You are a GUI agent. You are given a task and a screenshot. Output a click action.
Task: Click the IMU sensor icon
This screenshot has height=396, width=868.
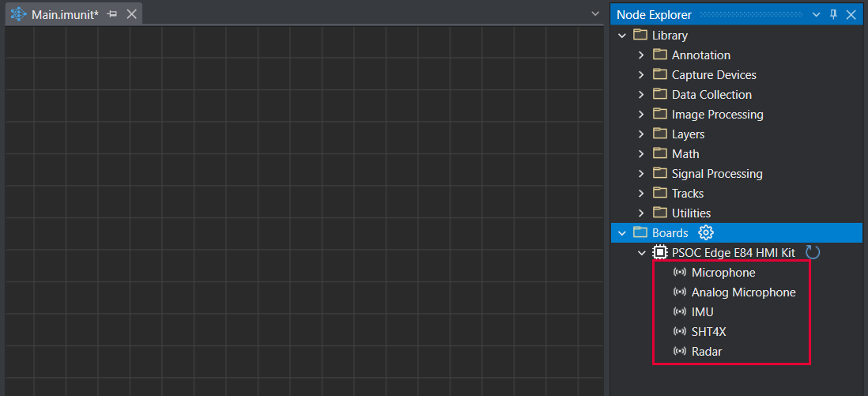pos(679,312)
